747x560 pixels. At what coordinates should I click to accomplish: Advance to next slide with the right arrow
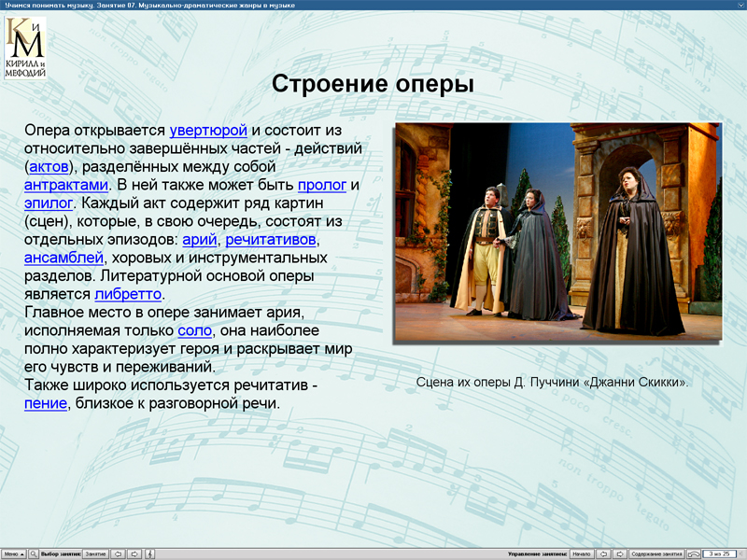coord(619,553)
